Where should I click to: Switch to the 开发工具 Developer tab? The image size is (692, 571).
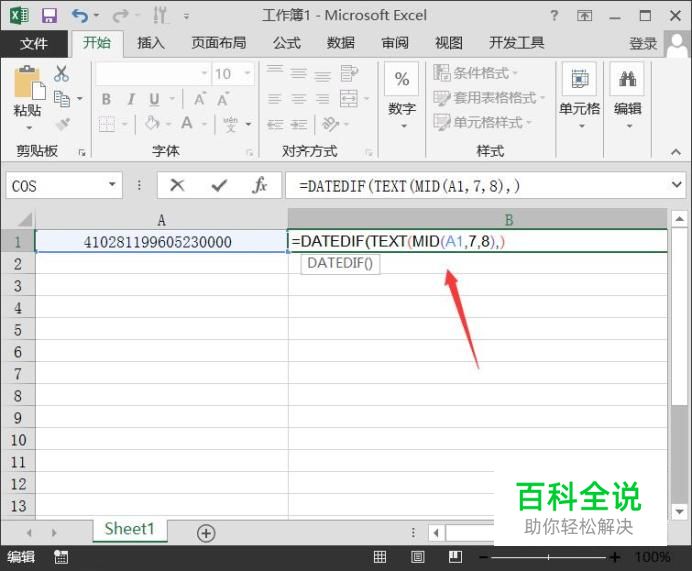pos(516,43)
